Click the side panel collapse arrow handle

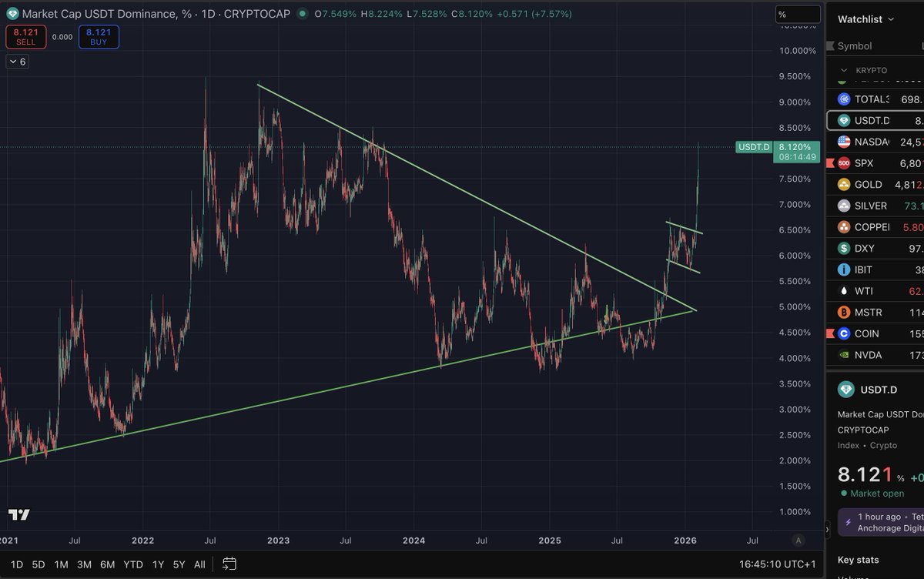coord(826,528)
